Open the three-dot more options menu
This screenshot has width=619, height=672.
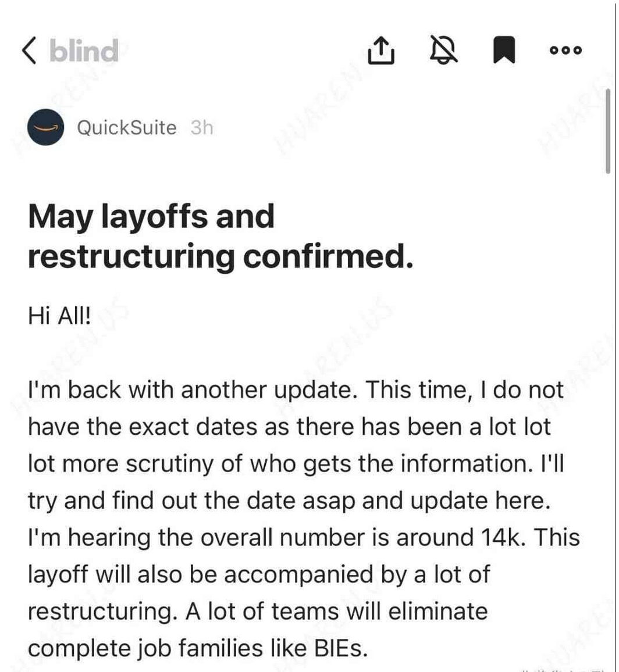coord(565,51)
